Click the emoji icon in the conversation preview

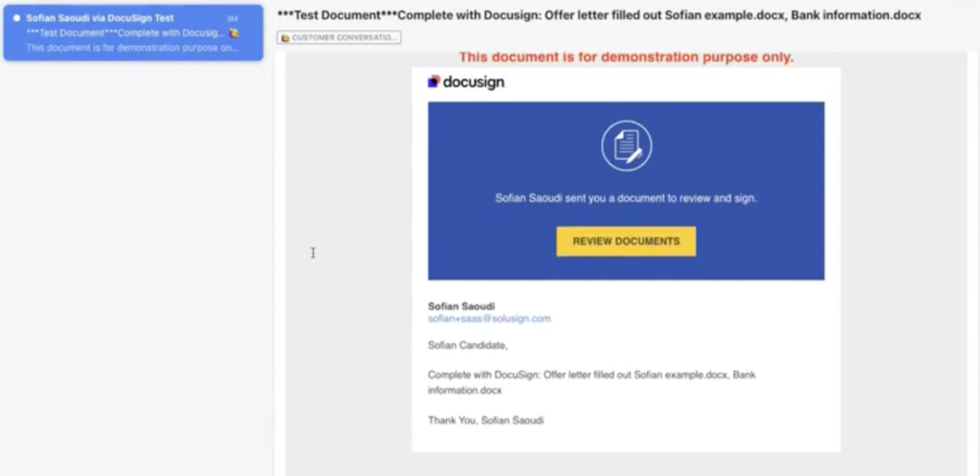click(234, 33)
